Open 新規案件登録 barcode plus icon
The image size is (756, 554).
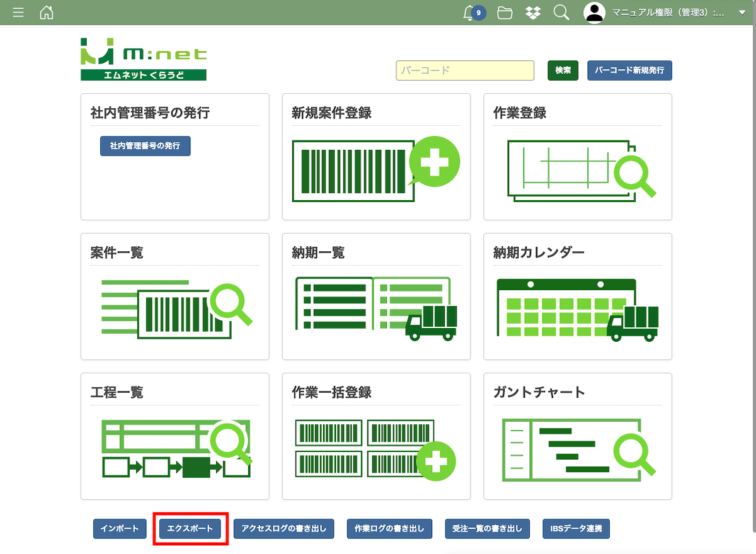tap(375, 169)
